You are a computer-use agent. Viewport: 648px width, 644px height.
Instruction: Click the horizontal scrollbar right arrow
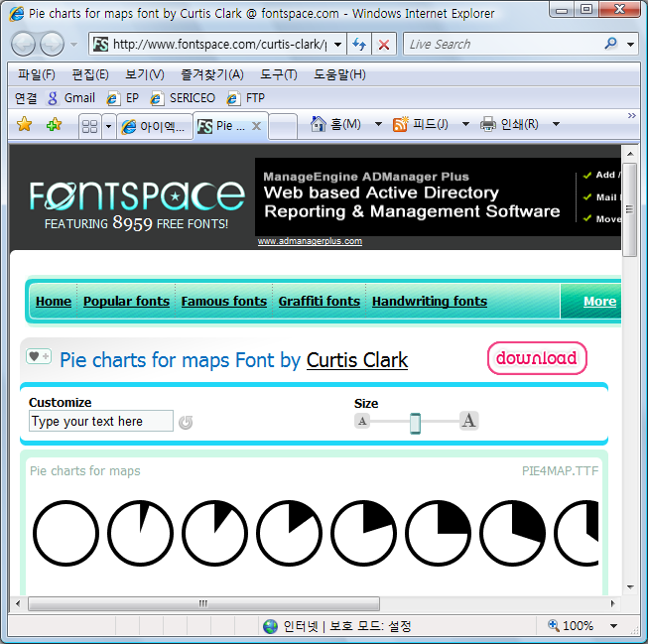tap(612, 603)
